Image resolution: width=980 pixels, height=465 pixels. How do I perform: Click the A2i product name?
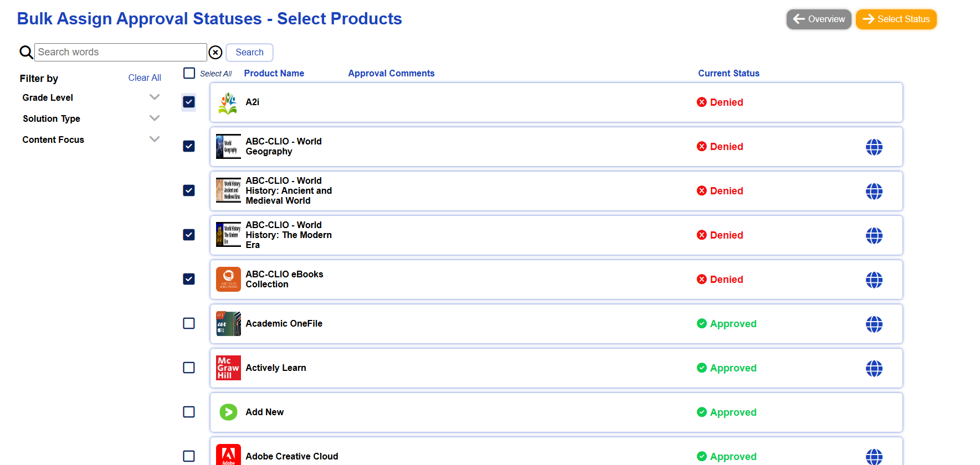[x=253, y=102]
